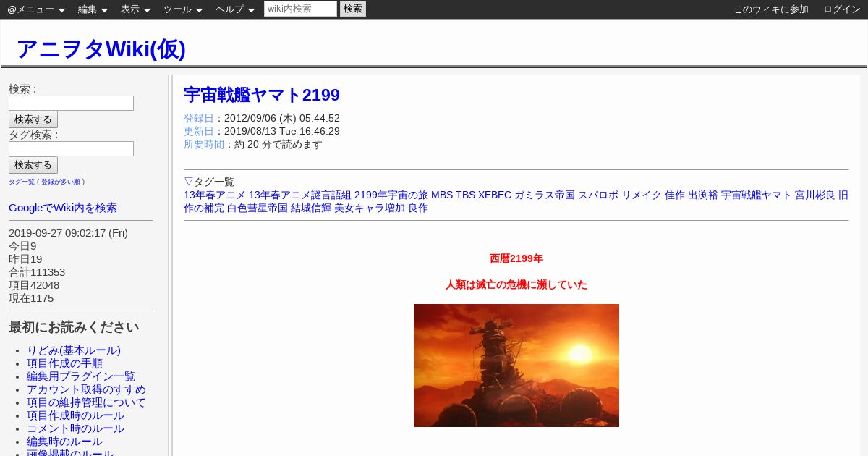Open 編集時のルール link

click(x=64, y=442)
